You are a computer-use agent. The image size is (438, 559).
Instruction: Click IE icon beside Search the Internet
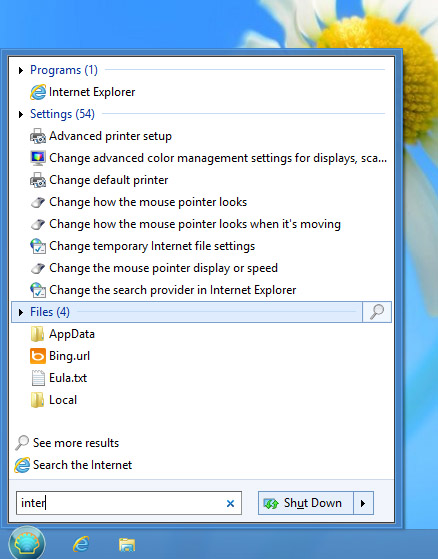(22, 465)
